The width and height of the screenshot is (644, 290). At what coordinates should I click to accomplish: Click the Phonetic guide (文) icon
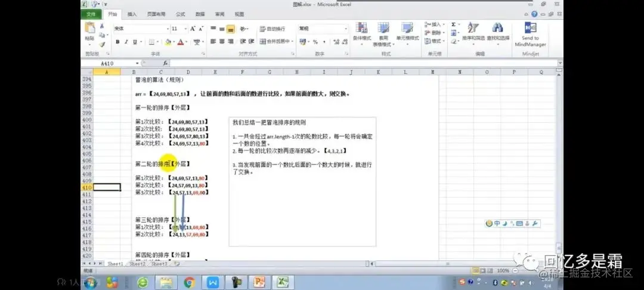(197, 42)
